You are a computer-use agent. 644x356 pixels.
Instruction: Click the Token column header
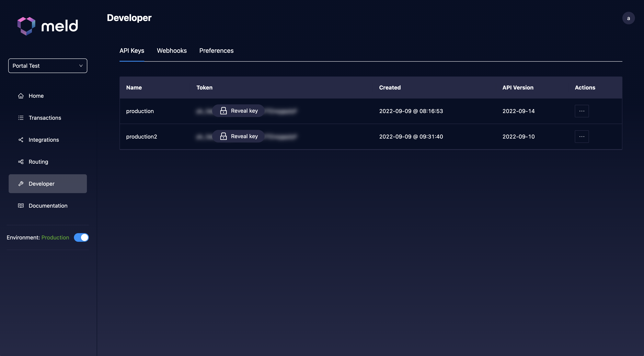204,88
